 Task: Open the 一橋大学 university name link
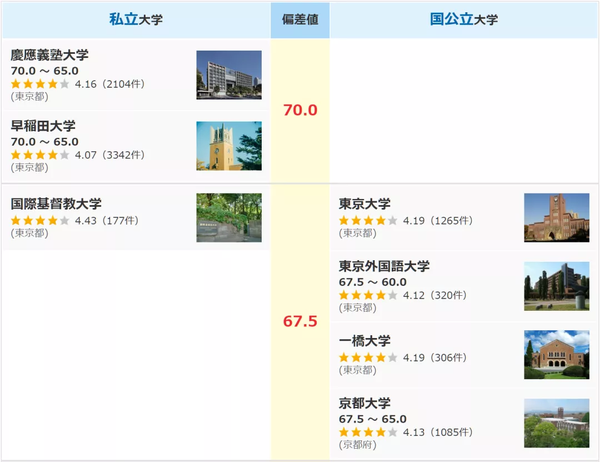pyautogui.click(x=364, y=341)
